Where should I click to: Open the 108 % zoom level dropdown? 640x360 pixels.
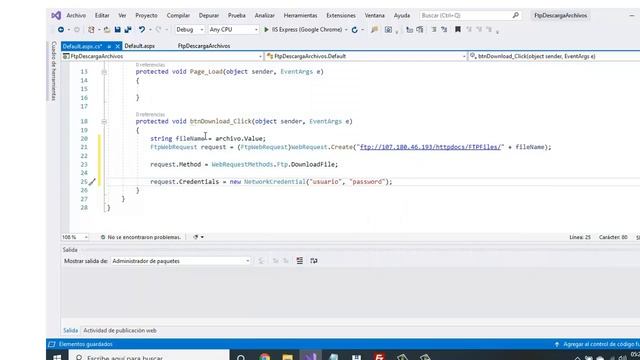[x=75, y=237]
